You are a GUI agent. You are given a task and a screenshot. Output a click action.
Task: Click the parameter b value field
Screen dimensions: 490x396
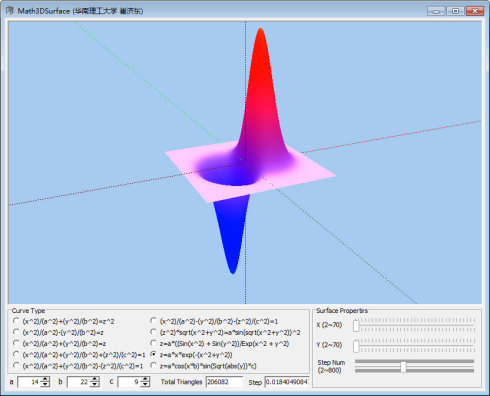coord(79,382)
